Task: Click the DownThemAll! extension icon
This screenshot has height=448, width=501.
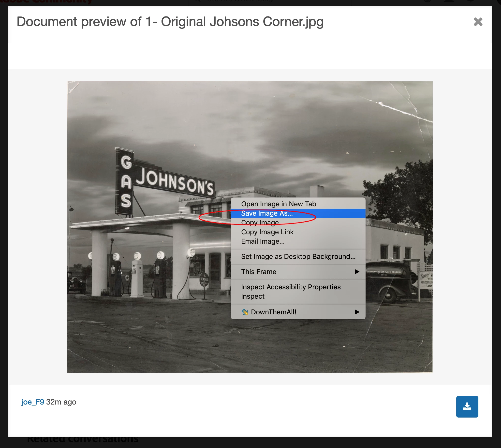Action: 245,312
